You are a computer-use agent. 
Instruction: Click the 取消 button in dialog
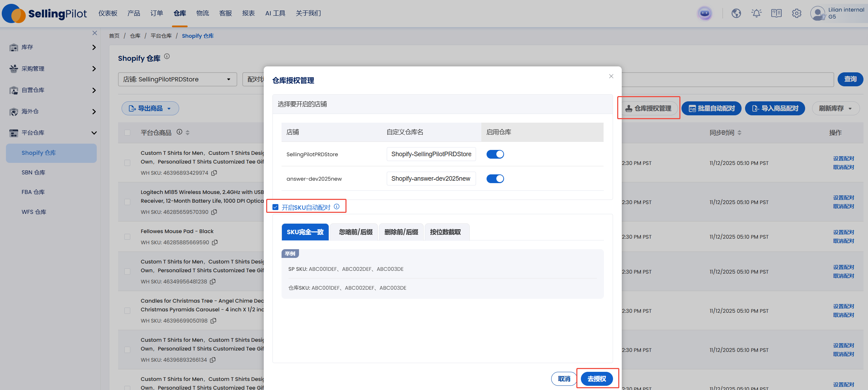coord(564,378)
